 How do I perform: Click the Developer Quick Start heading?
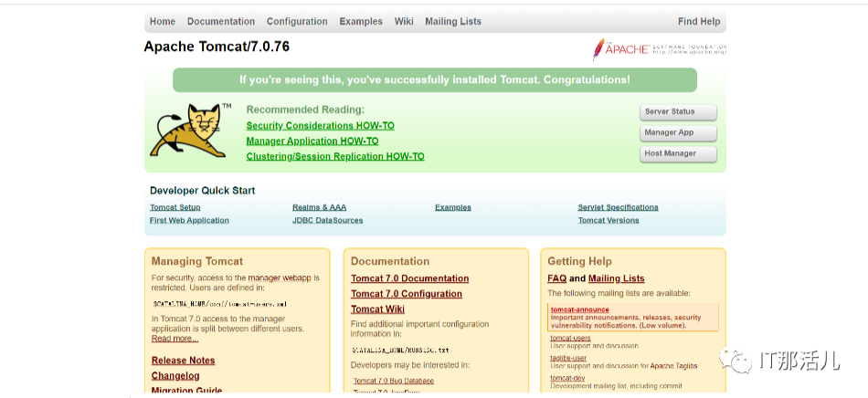point(203,191)
